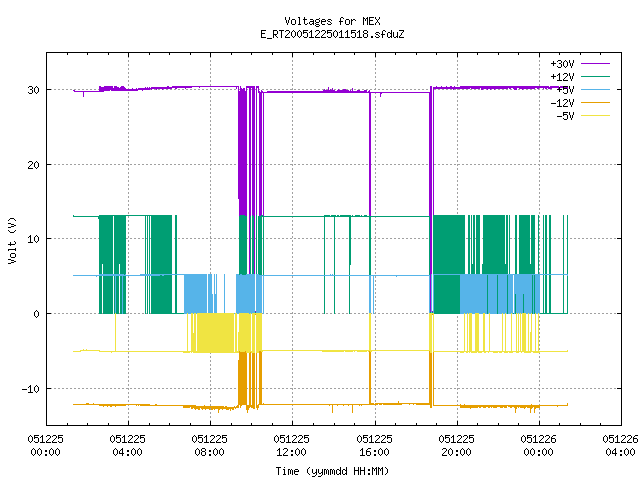
Task: Click the y-axis tick value -10
Action: tap(31, 389)
